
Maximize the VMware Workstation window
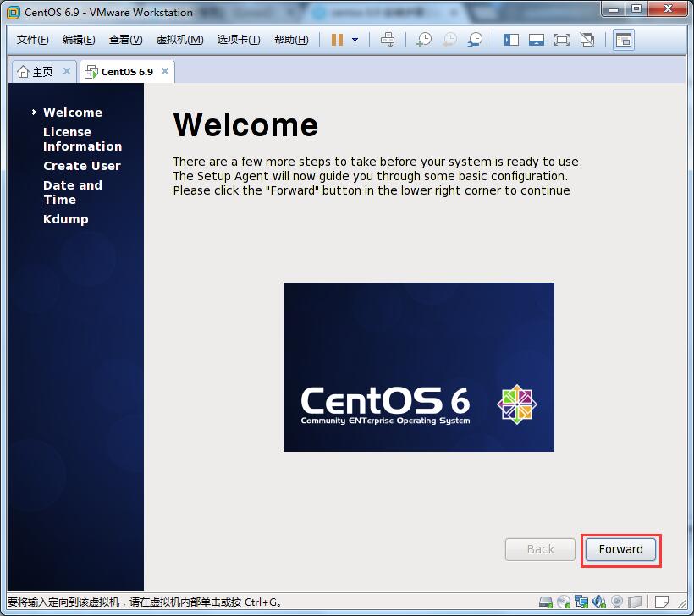(636, 8)
